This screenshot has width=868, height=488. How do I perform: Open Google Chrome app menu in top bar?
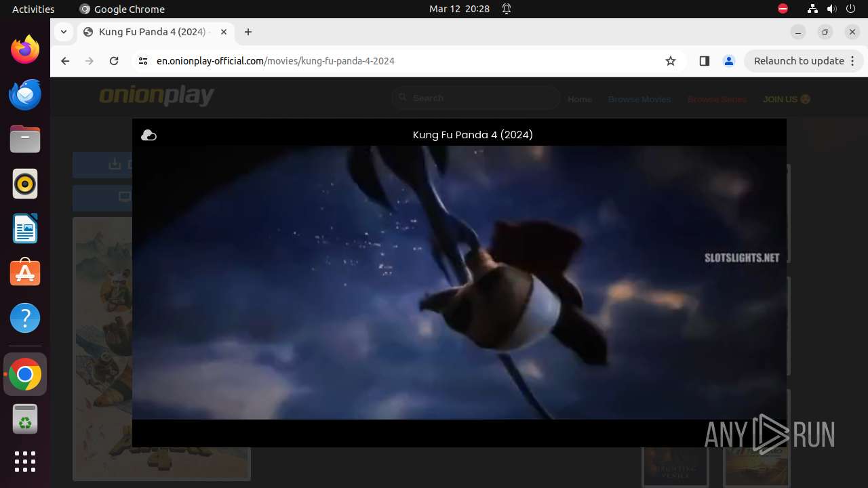coord(122,9)
